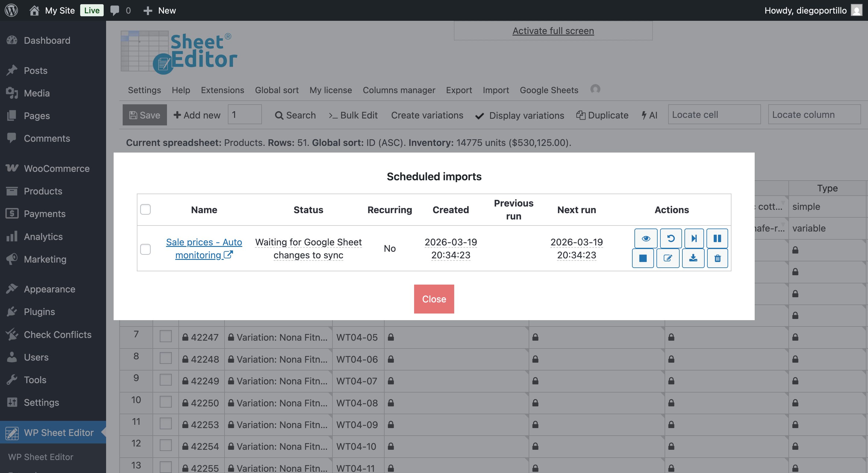The image size is (868, 473).
Task: Pause the Sale prices scheduled import
Action: [717, 238]
